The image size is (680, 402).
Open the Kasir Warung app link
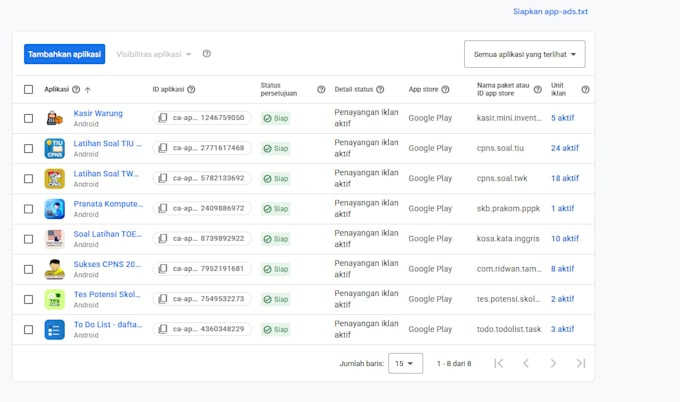[x=98, y=113]
